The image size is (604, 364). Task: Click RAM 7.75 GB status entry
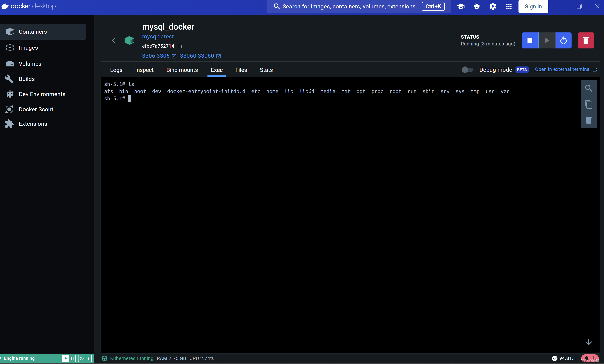(171, 358)
